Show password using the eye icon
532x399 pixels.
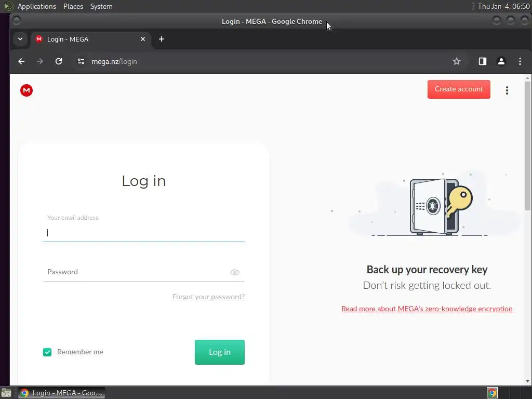(x=235, y=272)
